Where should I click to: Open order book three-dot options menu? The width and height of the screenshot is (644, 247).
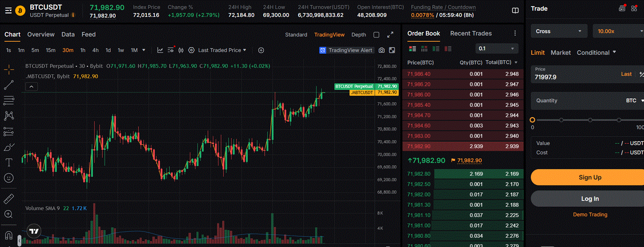click(x=515, y=33)
